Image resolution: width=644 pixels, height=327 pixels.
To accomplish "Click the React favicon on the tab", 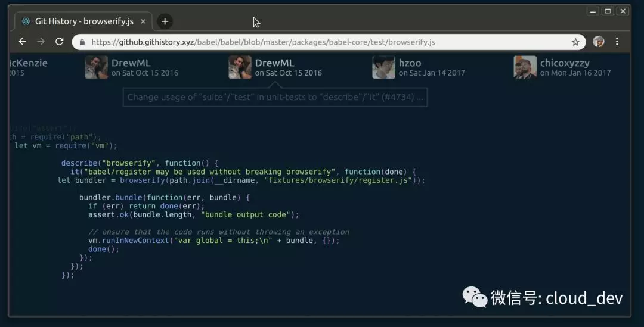I will click(26, 21).
